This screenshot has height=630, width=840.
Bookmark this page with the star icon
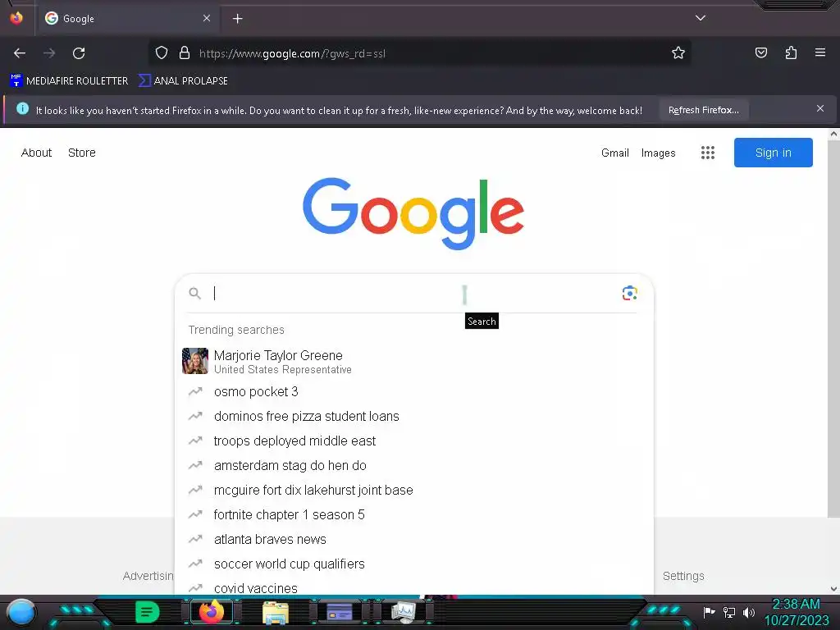[x=678, y=53]
